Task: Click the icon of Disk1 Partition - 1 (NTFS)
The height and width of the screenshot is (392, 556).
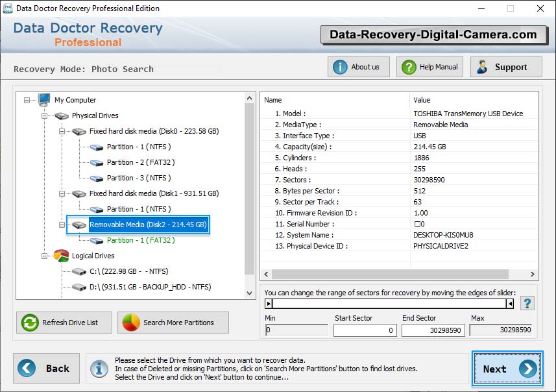Action: pos(97,210)
